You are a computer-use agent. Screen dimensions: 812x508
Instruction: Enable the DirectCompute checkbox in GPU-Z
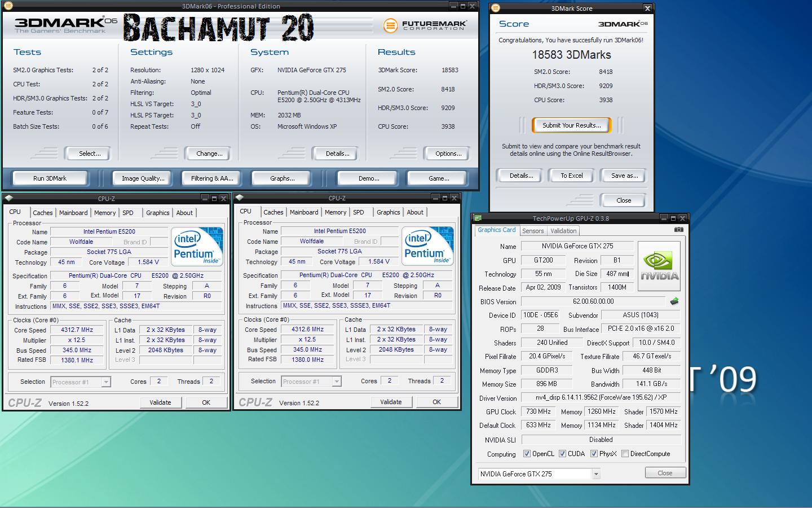[x=625, y=454]
